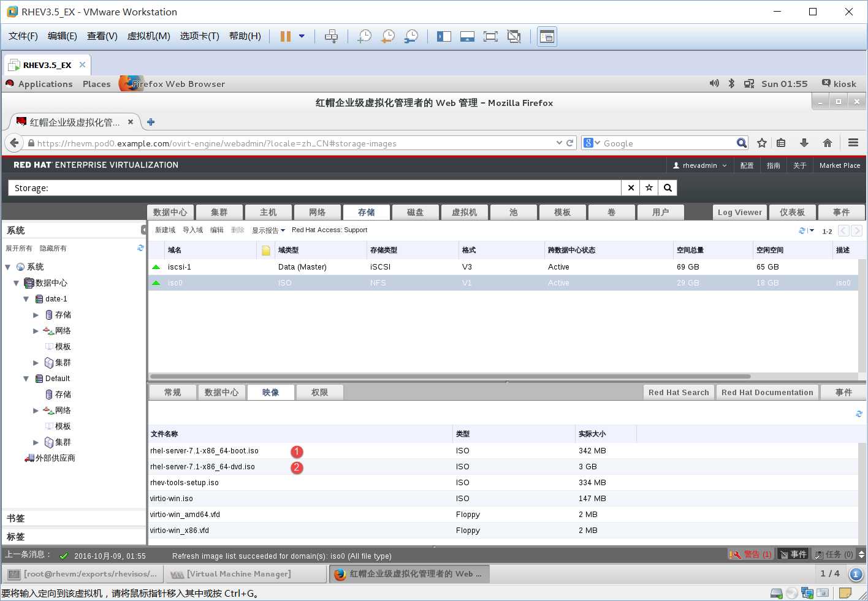Click the Firefox bookmark star icon

(762, 143)
